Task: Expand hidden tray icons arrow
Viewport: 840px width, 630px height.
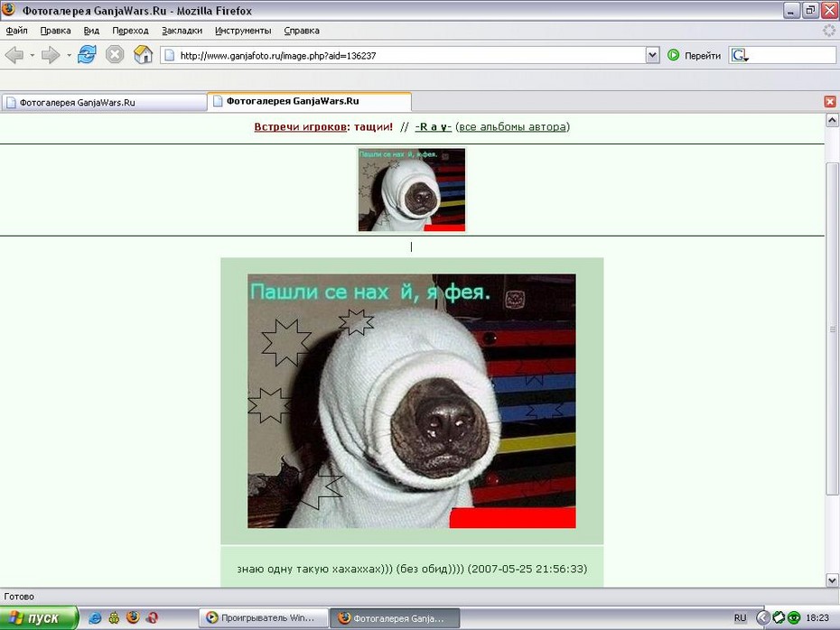Action: [763, 617]
